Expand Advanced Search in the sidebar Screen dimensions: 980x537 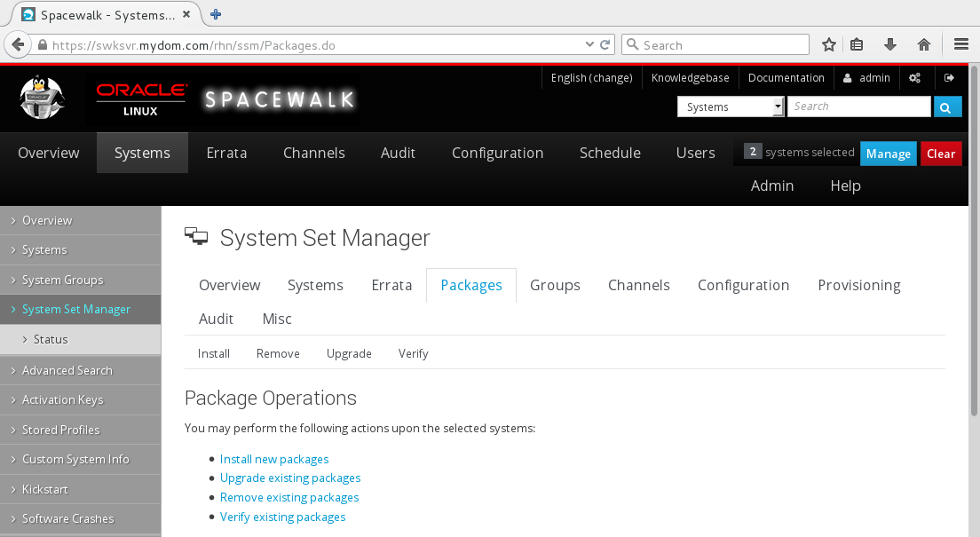click(81, 371)
